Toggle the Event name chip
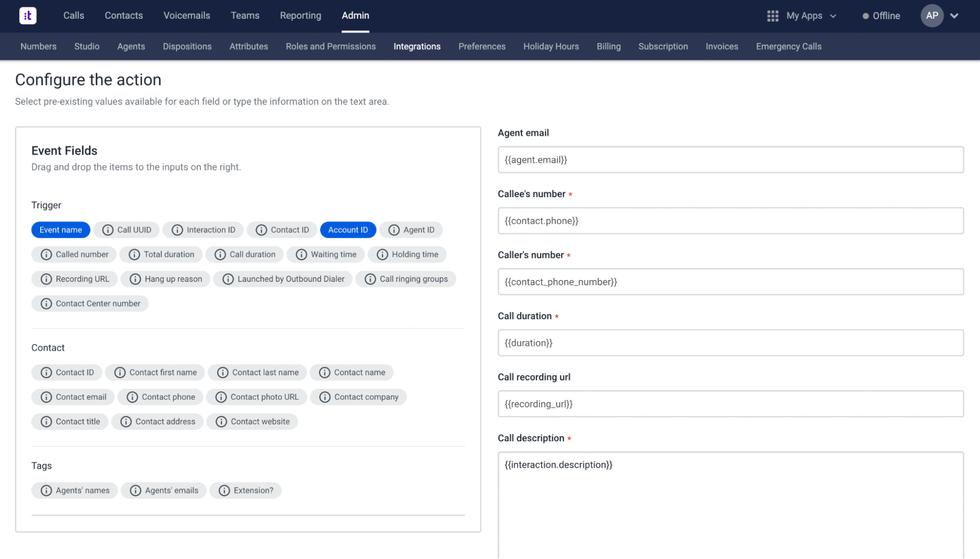This screenshot has height=559, width=980. pos(61,230)
